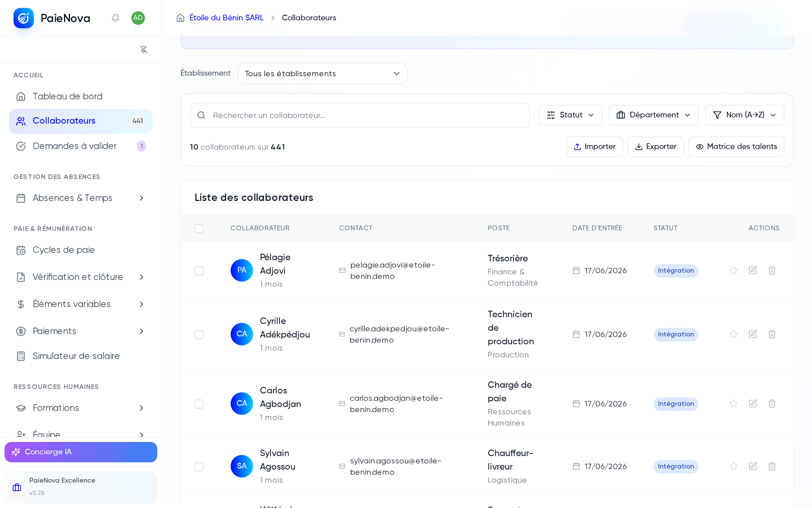
Task: Go to Tableau de bord
Action: tap(81, 97)
